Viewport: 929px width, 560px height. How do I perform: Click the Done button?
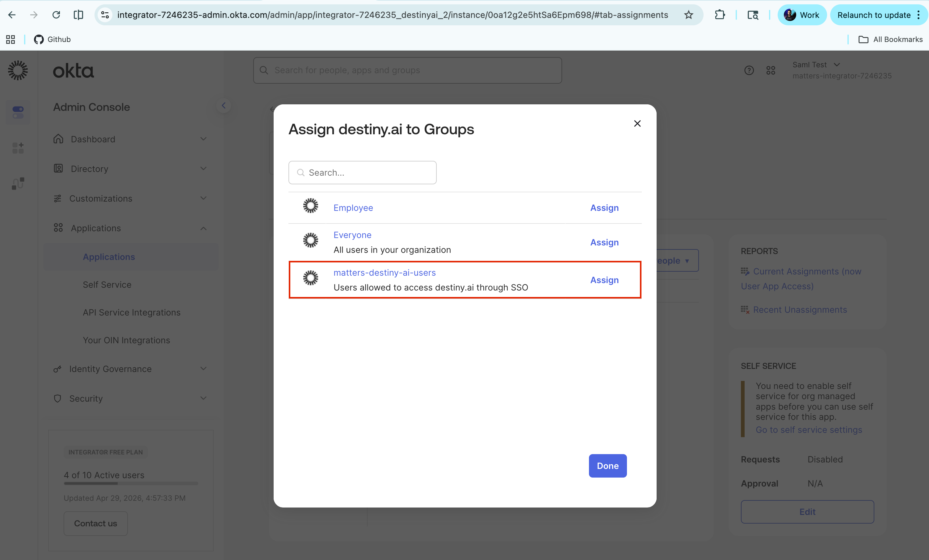pos(608,466)
